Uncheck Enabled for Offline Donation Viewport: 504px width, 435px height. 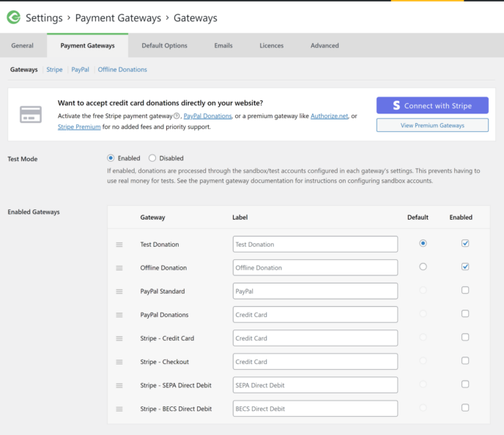(x=465, y=267)
